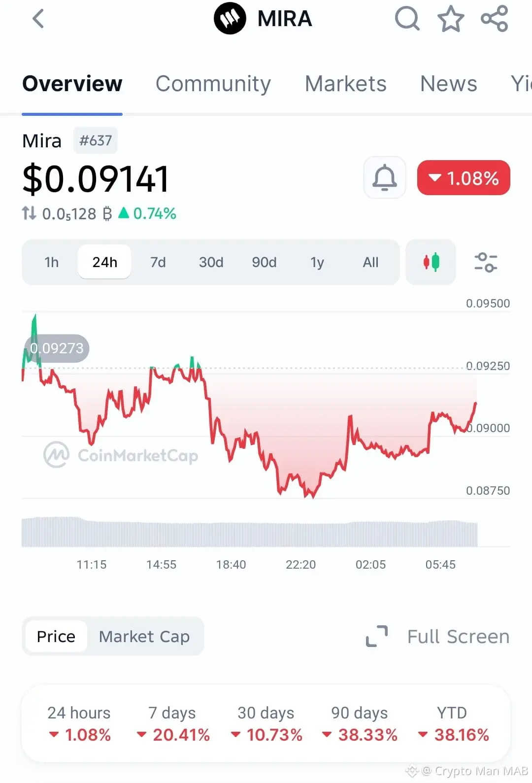Open the Community tab

(x=213, y=84)
